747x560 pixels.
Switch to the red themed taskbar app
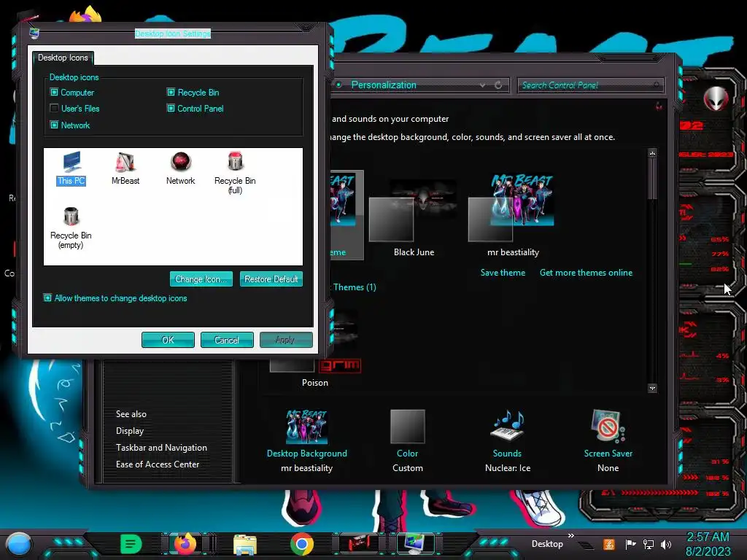(x=359, y=543)
